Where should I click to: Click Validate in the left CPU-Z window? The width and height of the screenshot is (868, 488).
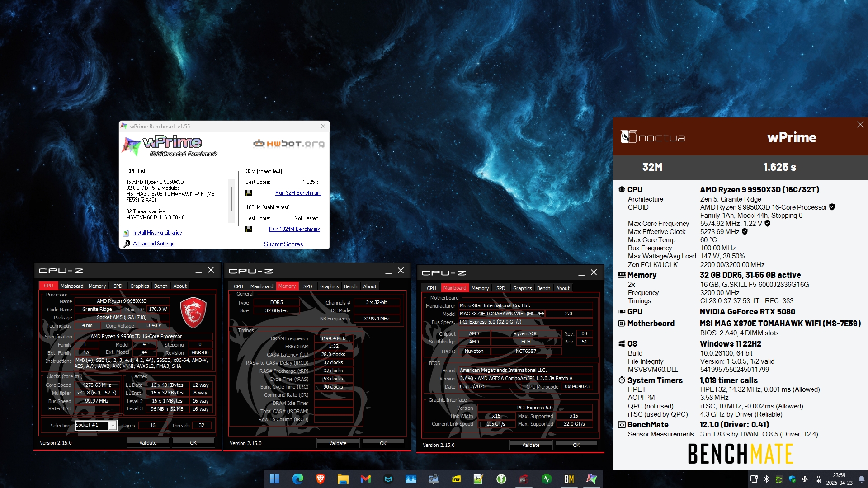pos(148,443)
